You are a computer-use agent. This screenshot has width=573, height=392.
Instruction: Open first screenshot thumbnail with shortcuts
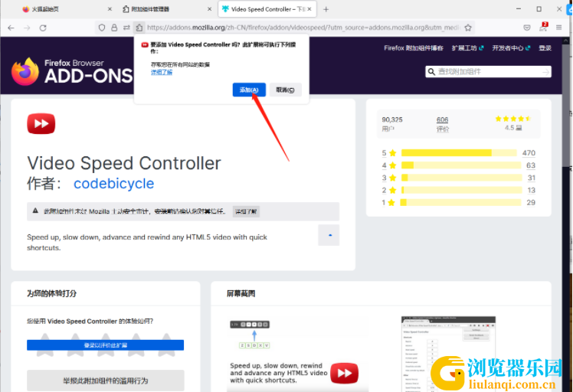(x=298, y=354)
